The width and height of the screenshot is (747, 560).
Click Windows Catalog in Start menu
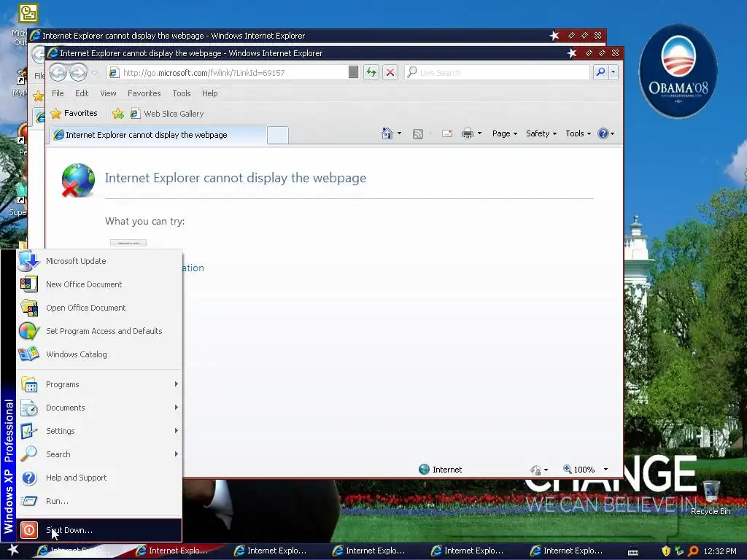(99, 354)
